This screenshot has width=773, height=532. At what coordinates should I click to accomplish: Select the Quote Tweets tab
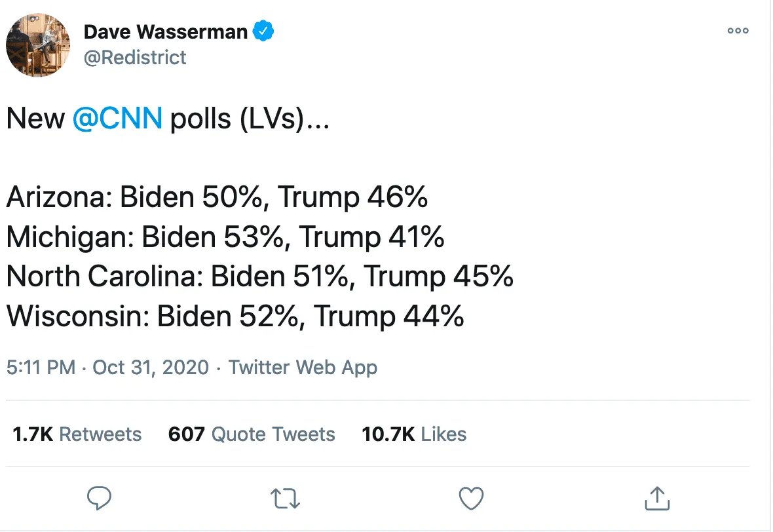(x=252, y=434)
